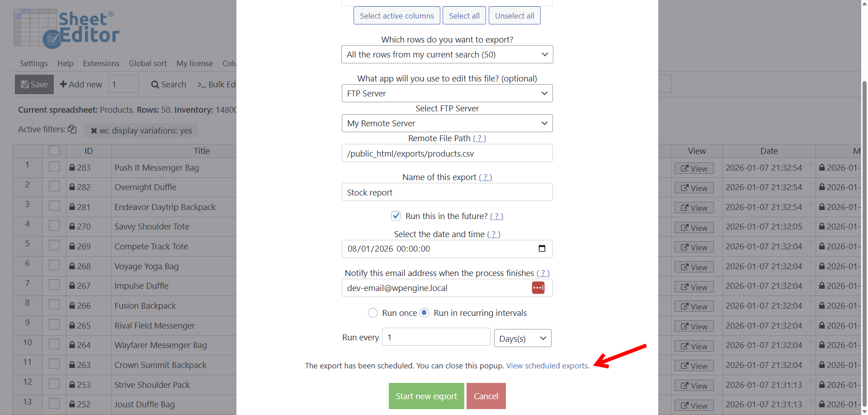Uncheck Run this in the future checkbox

click(x=396, y=216)
